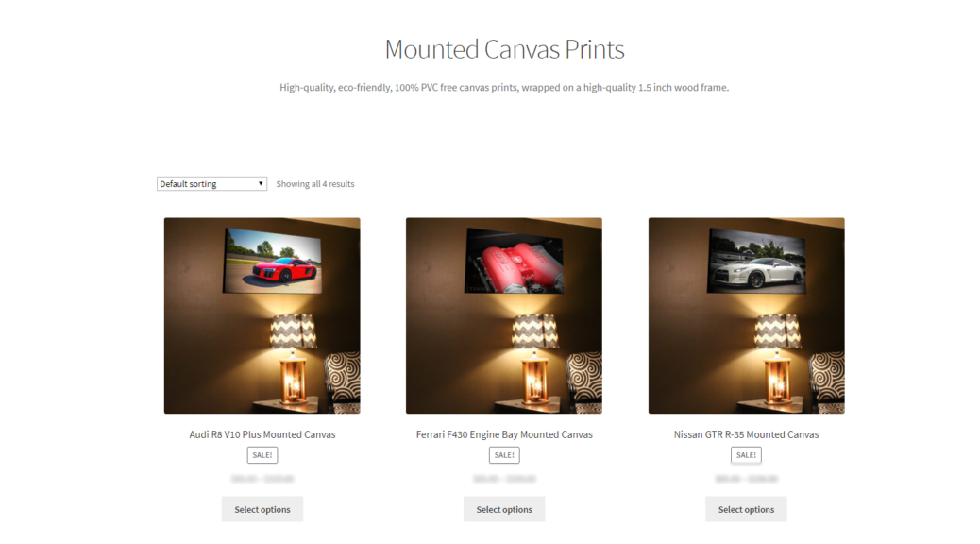Click the SALE! badge under Nissan GTR
980x544 pixels.
pyautogui.click(x=746, y=455)
